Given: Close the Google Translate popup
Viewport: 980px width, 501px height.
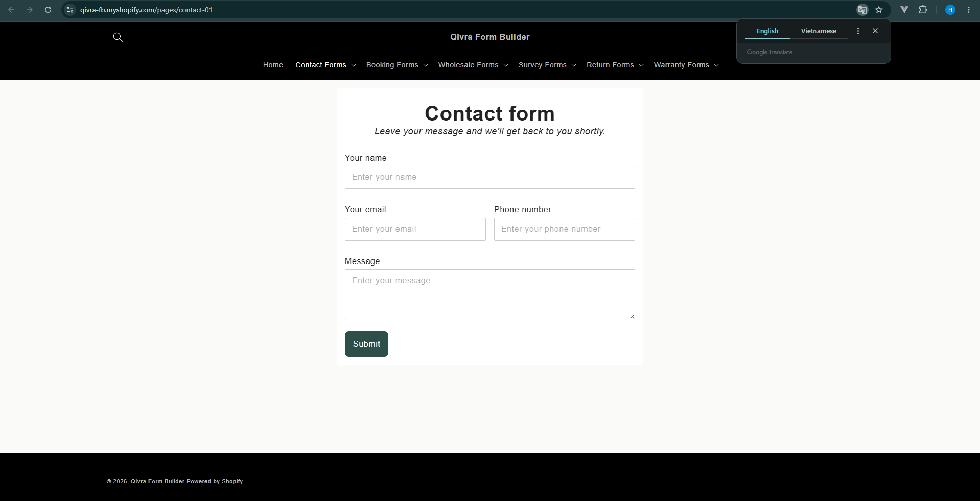Looking at the screenshot, I should [875, 31].
